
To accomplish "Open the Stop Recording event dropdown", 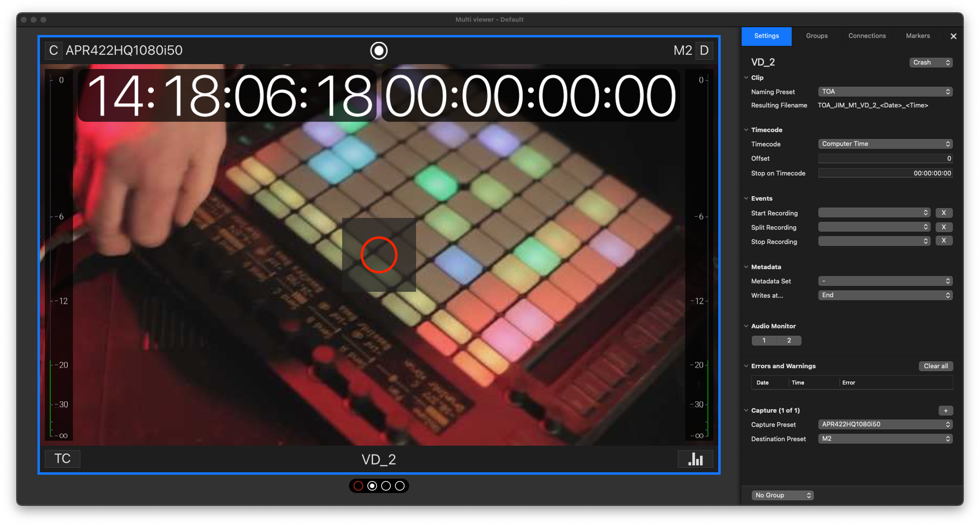I will point(874,241).
